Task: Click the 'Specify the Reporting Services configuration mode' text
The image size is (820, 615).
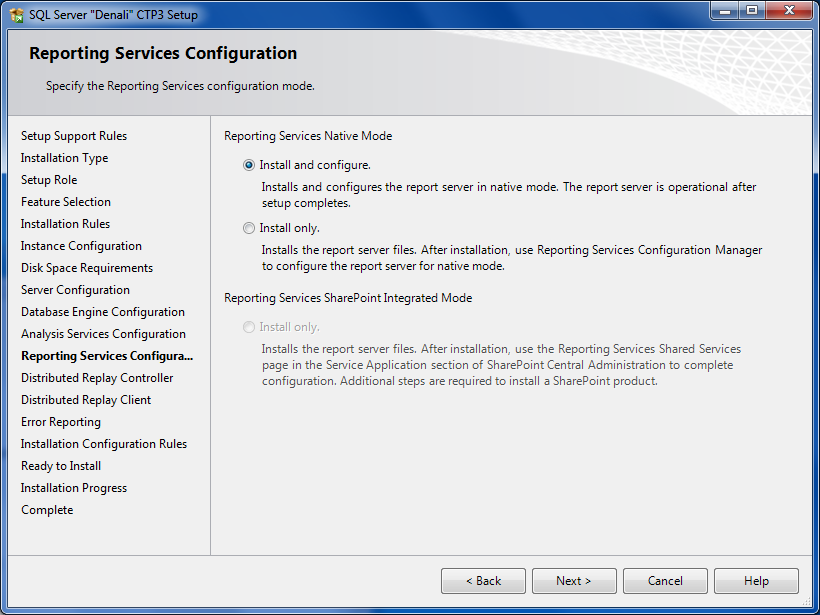Action: tap(180, 86)
